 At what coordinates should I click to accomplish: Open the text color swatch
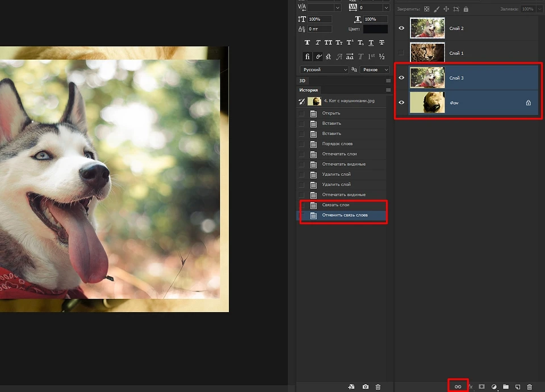tap(375, 29)
